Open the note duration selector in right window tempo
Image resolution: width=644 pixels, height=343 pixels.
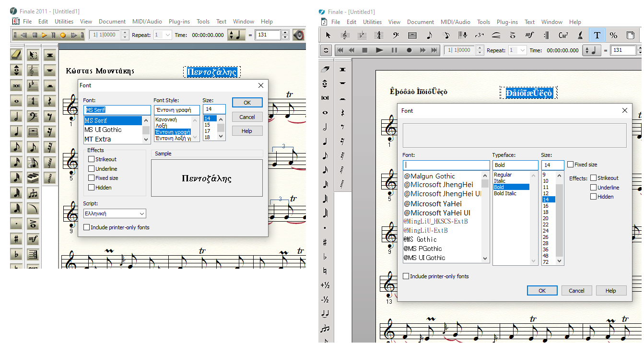(593, 50)
